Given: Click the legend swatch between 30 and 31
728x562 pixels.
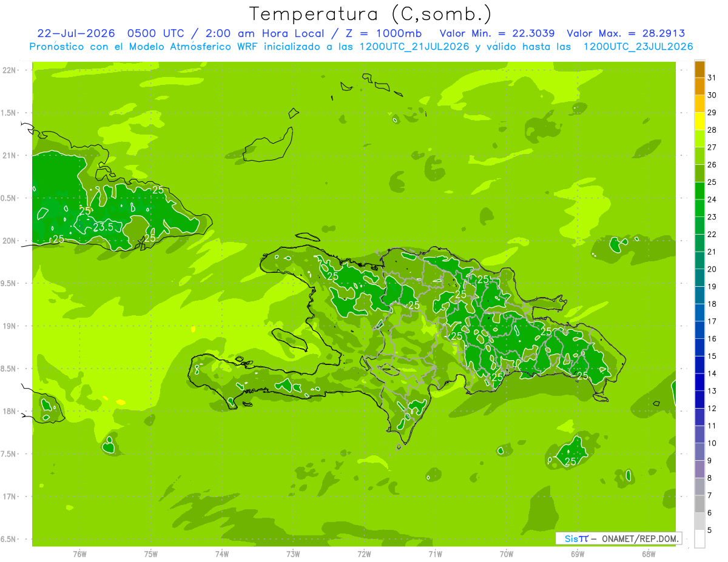Looking at the screenshot, I should [699, 86].
